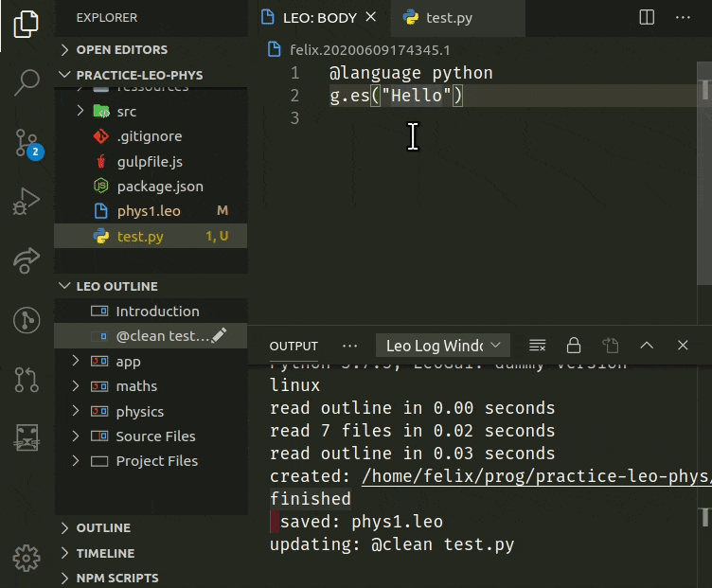Viewport: 712px width, 588px height.
Task: Select test.py in the explorer
Action: point(151,236)
